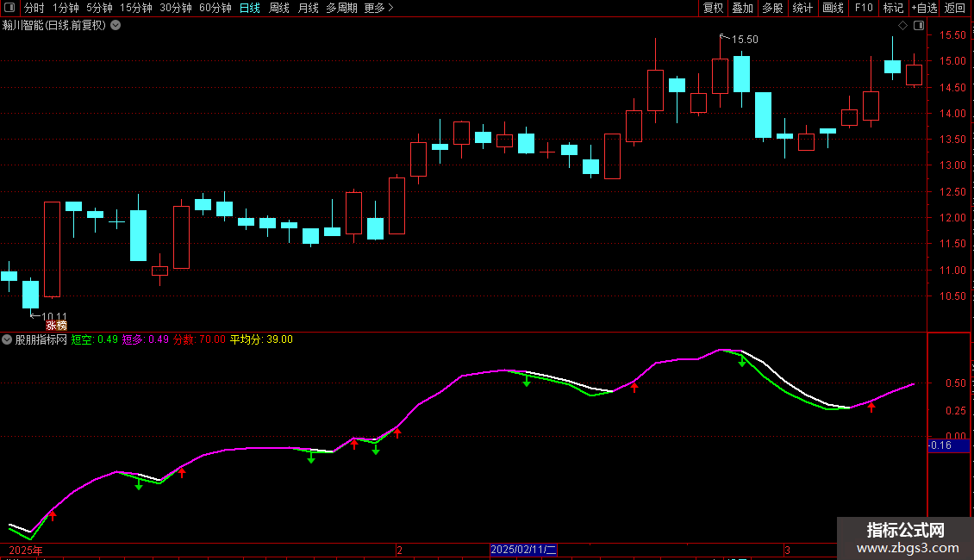This screenshot has height=560, width=974.
Task: Open the 画线 drawing tools
Action: [x=833, y=8]
